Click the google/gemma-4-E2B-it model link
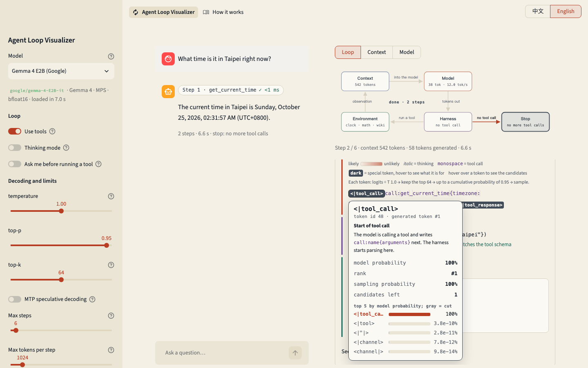Viewport: 588px width, 368px height. click(37, 90)
